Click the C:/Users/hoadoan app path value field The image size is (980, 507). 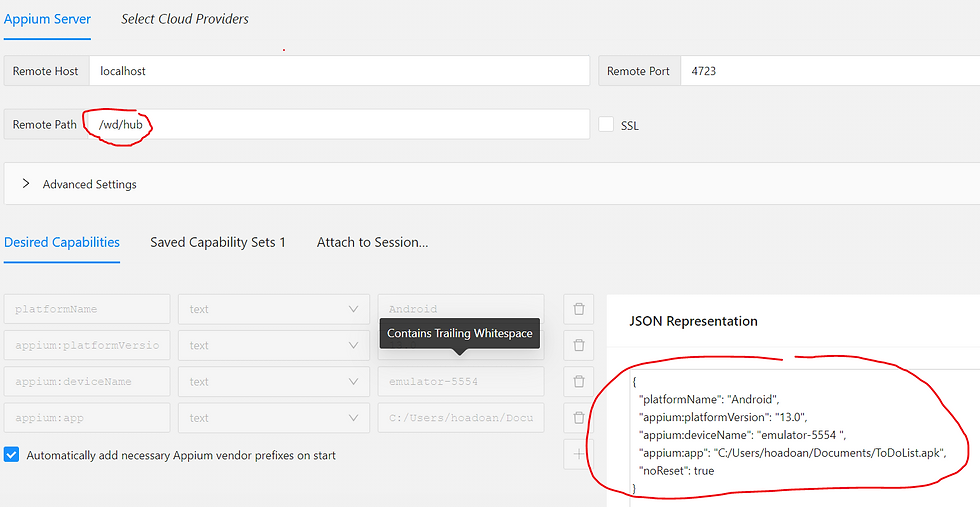(x=461, y=418)
